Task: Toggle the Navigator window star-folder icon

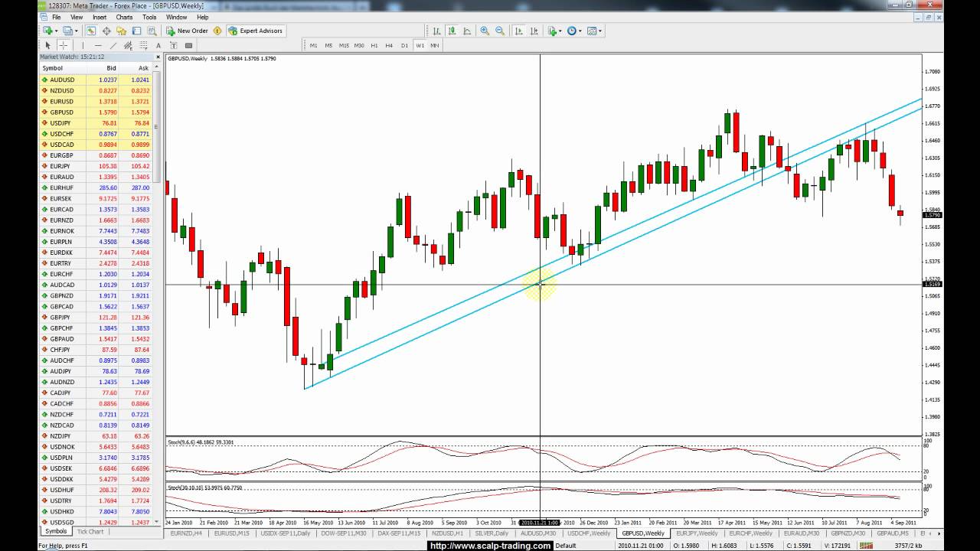Action: tap(121, 31)
